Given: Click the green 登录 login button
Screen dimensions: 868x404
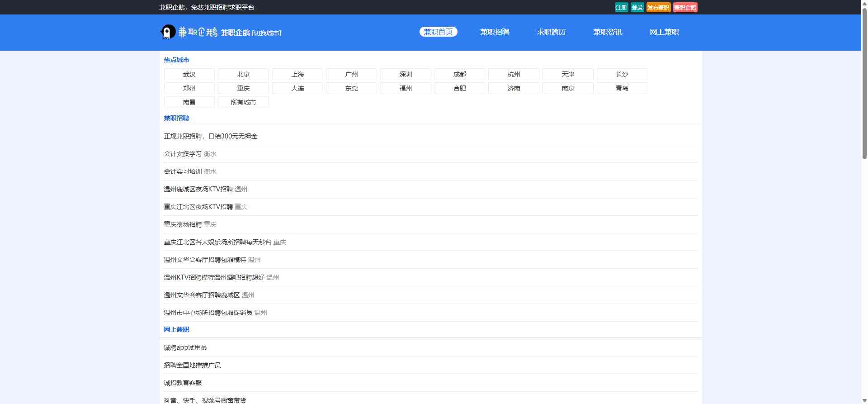Looking at the screenshot, I should (x=637, y=7).
